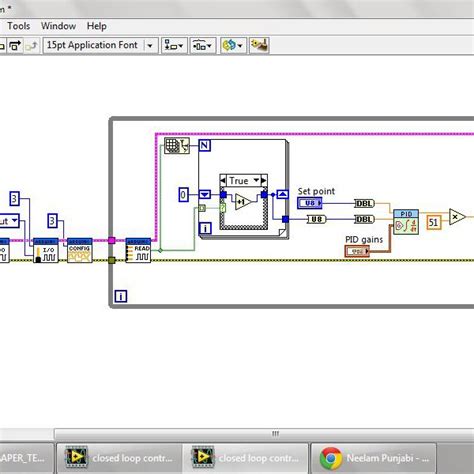This screenshot has height=474, width=474.
Task: Select the upper left constant 3
Action: pyautogui.click(x=14, y=199)
